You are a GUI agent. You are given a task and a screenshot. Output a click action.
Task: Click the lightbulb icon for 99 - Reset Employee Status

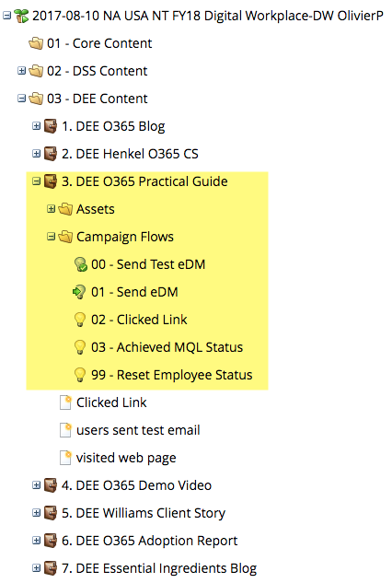(80, 375)
